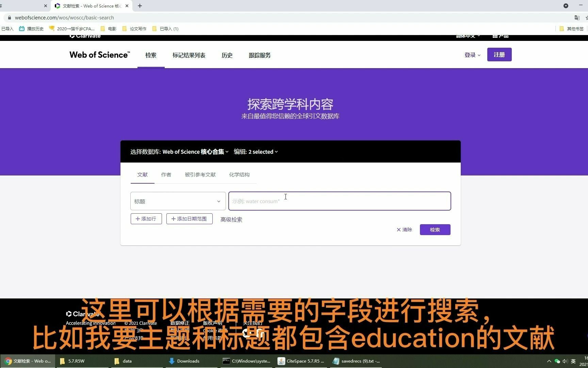Open savedrecs (9).txt taskbar item
The height and width of the screenshot is (368, 588).
[x=356, y=361]
